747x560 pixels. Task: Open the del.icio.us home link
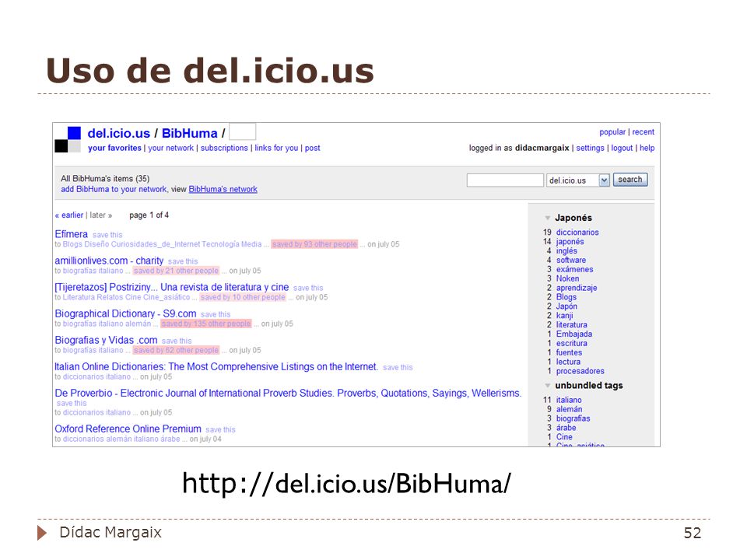[x=118, y=133]
